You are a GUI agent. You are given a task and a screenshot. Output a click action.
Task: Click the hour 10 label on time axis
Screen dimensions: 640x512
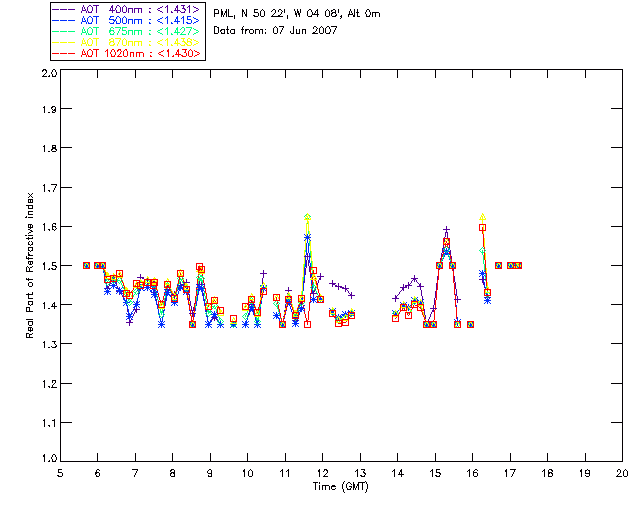[x=247, y=473]
